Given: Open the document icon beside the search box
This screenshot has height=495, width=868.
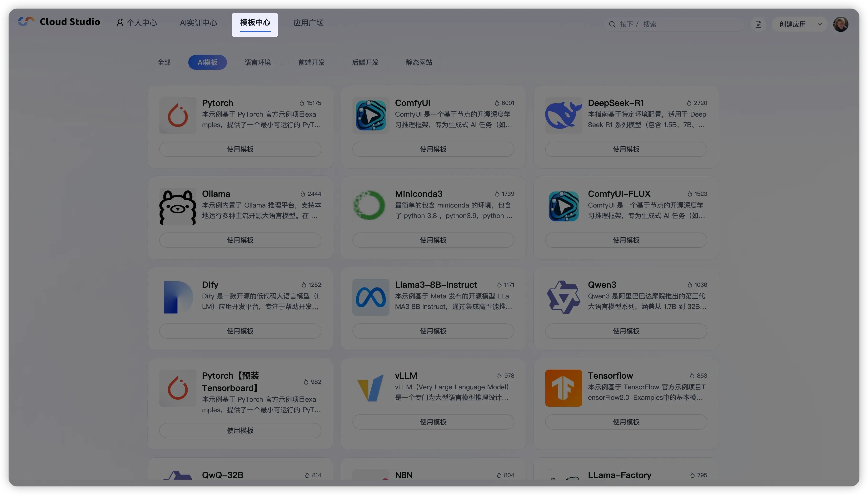Looking at the screenshot, I should (x=758, y=24).
